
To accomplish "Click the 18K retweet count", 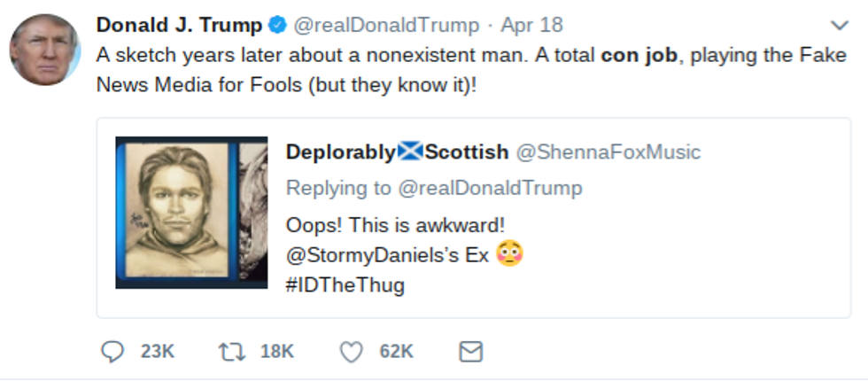I will click(276, 352).
